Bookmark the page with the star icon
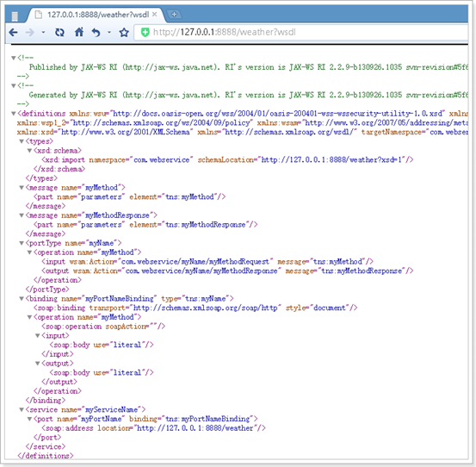 pyautogui.click(x=124, y=32)
